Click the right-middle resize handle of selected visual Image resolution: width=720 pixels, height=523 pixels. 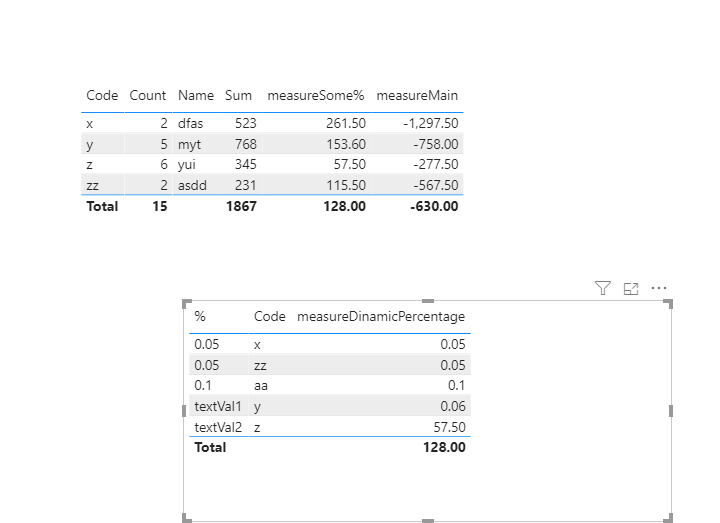click(671, 411)
